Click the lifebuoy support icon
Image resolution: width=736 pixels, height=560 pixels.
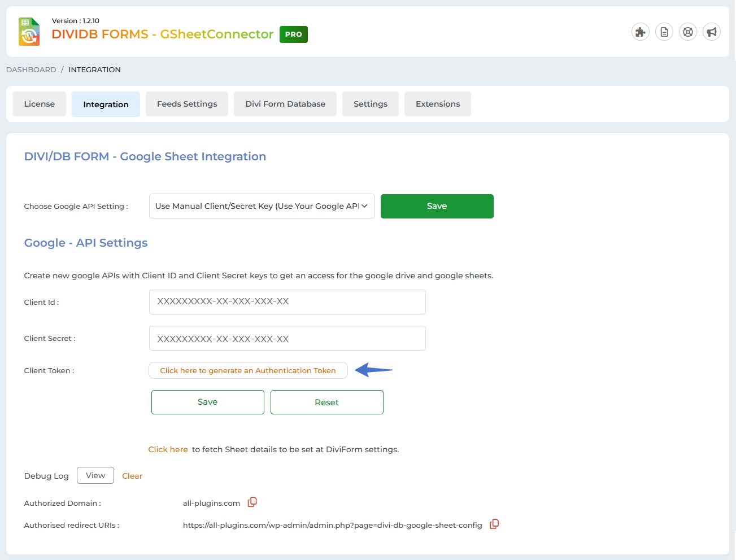click(687, 32)
